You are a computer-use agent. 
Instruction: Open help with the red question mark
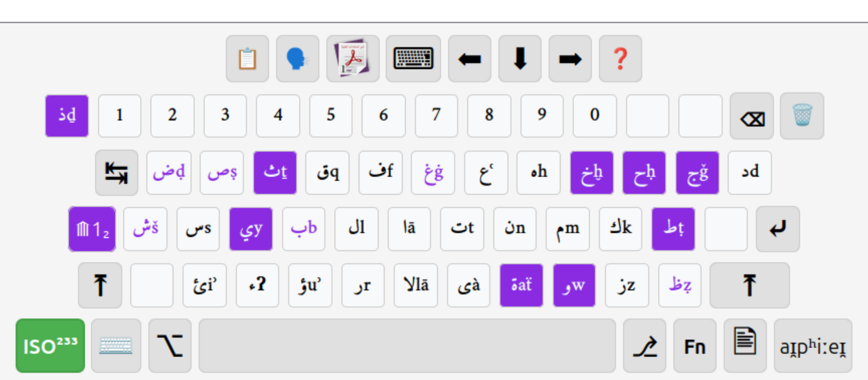click(x=620, y=59)
